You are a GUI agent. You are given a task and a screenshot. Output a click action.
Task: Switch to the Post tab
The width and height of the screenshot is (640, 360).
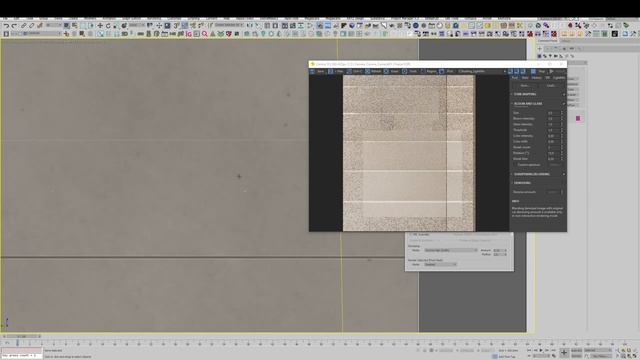[x=515, y=78]
